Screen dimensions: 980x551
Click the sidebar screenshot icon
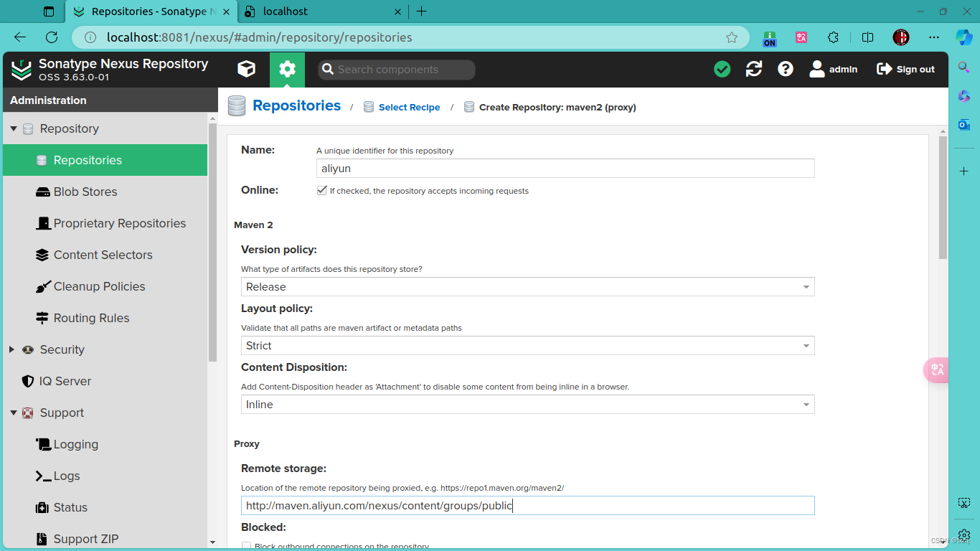(963, 503)
